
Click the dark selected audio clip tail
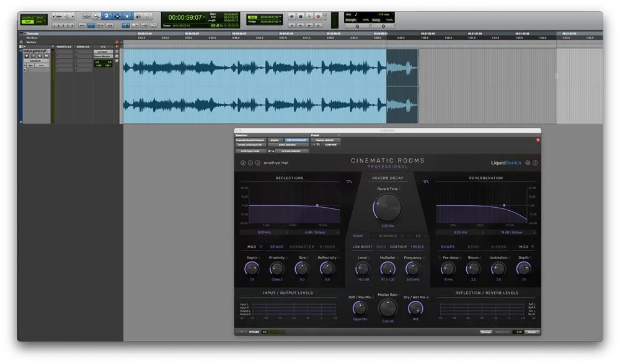402,86
